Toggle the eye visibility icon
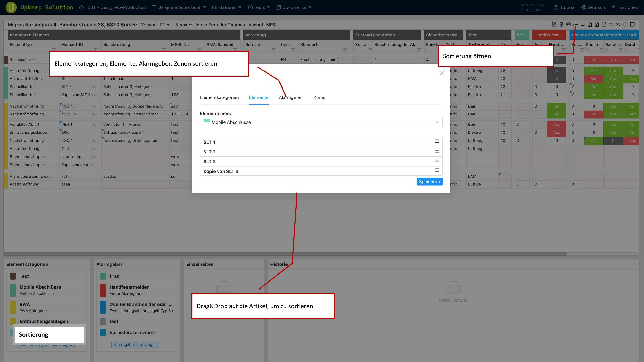The image size is (644, 362). tap(618, 24)
